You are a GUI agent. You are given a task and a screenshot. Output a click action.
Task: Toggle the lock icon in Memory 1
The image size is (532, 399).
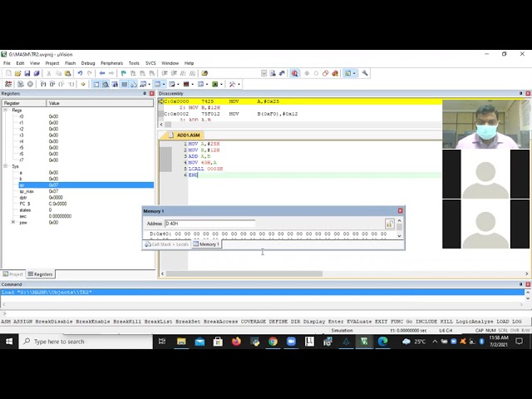point(389,224)
